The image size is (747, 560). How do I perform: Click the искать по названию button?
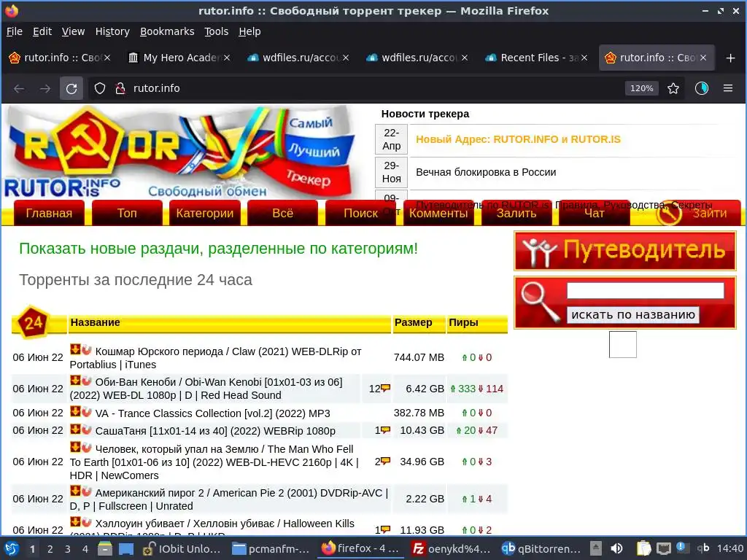633,315
